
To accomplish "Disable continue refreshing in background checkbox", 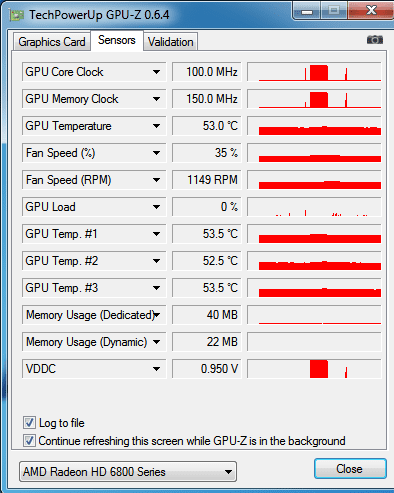I will [29, 441].
